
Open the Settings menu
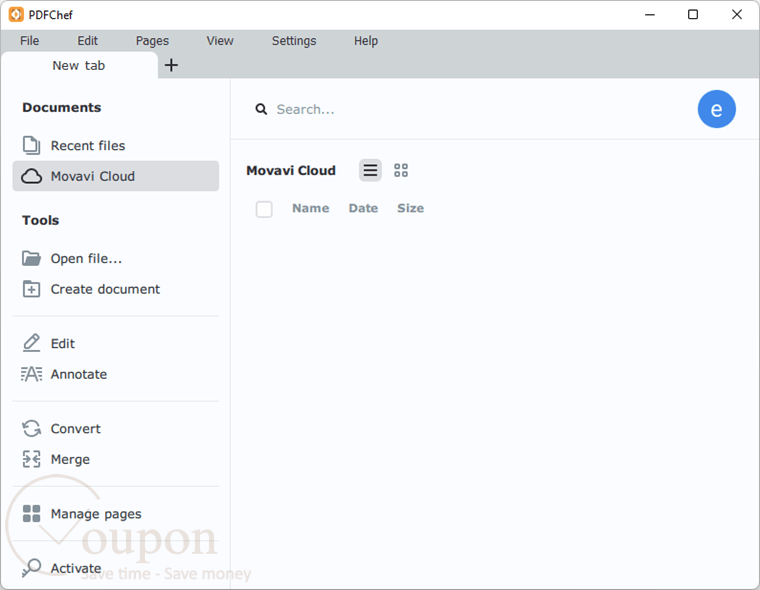coord(294,41)
